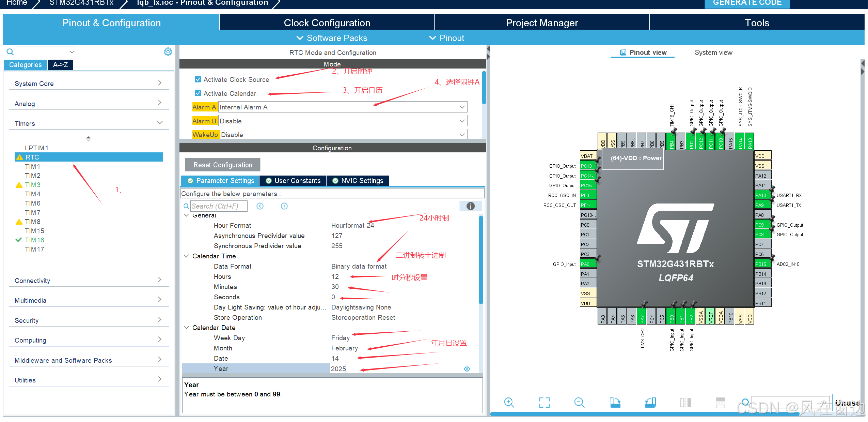Collapse the Calendar Time section

point(186,256)
